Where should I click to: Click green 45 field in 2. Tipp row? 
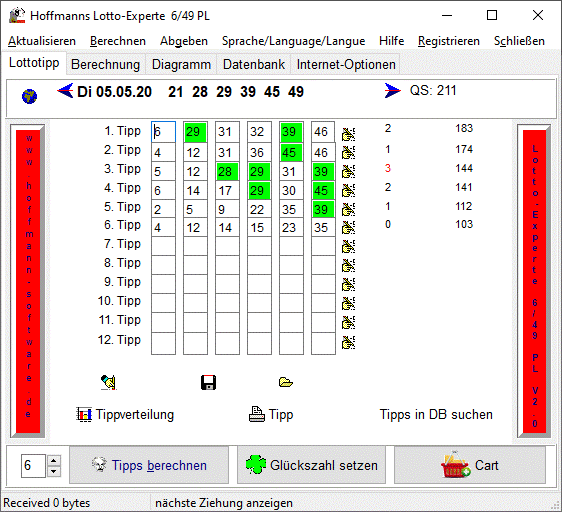291,152
